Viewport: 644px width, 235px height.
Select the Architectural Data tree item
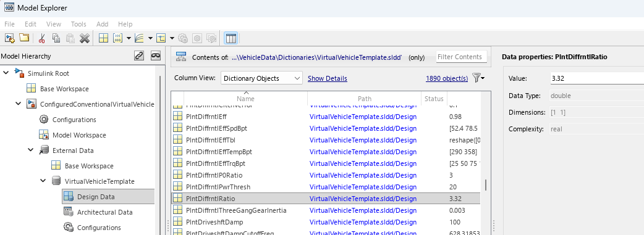[104, 212]
